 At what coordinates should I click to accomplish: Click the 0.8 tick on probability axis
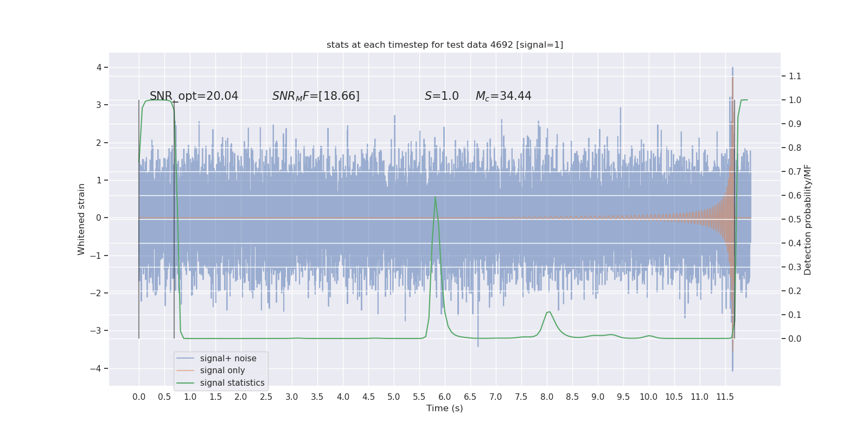(x=795, y=148)
